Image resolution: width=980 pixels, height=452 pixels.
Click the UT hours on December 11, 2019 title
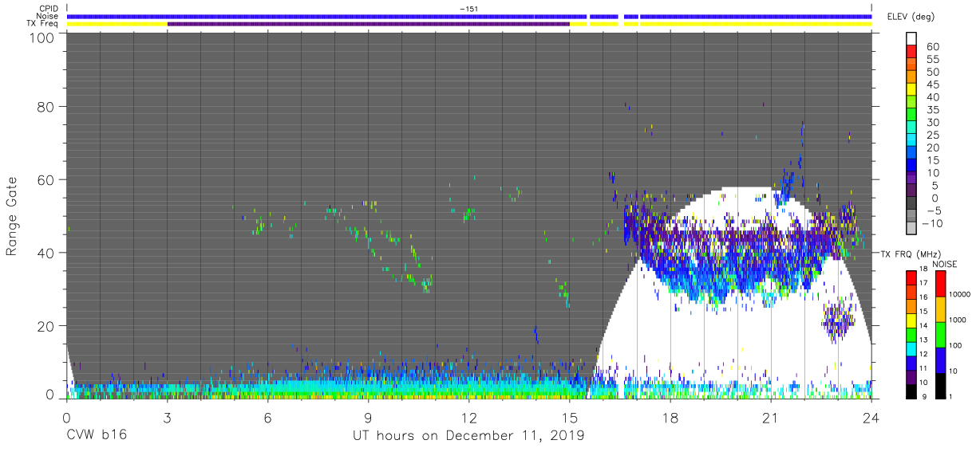point(468,436)
